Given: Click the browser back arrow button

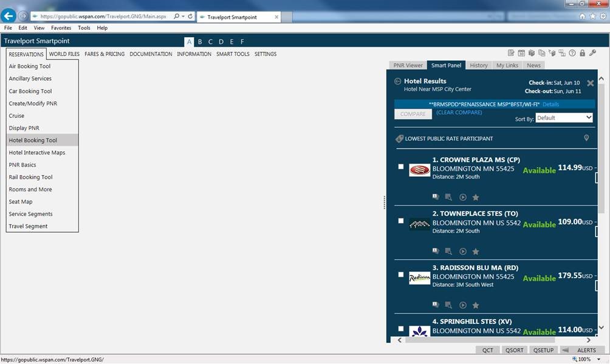Looking at the screenshot, I should 8,16.
